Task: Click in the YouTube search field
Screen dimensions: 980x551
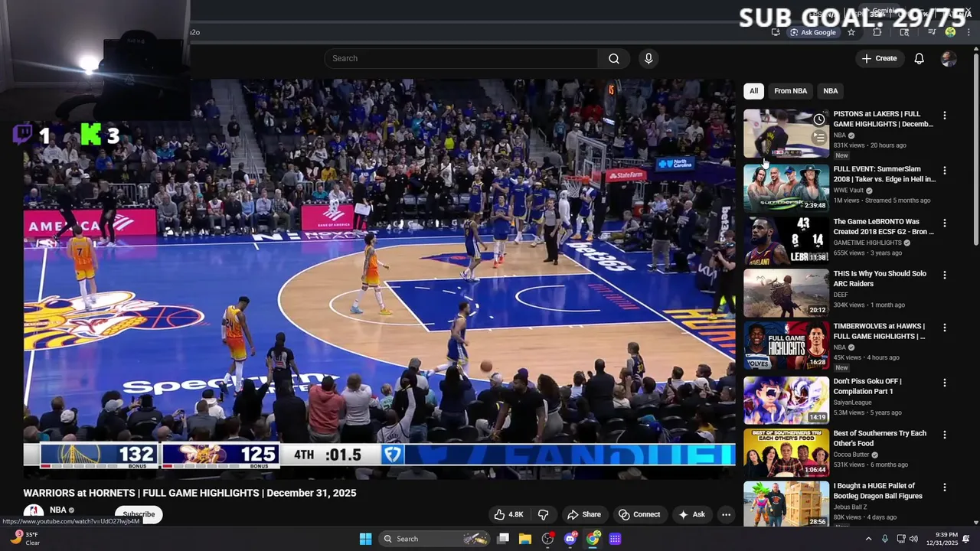Action: point(461,58)
